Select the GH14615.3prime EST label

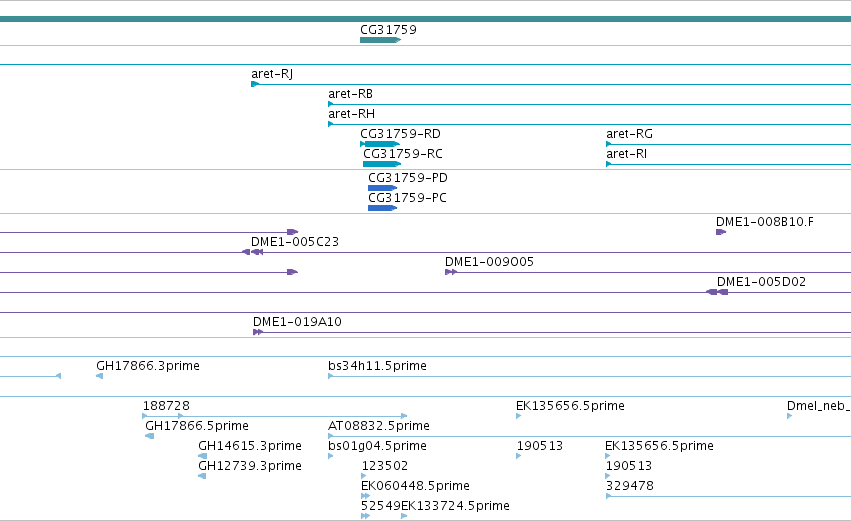tap(250, 446)
